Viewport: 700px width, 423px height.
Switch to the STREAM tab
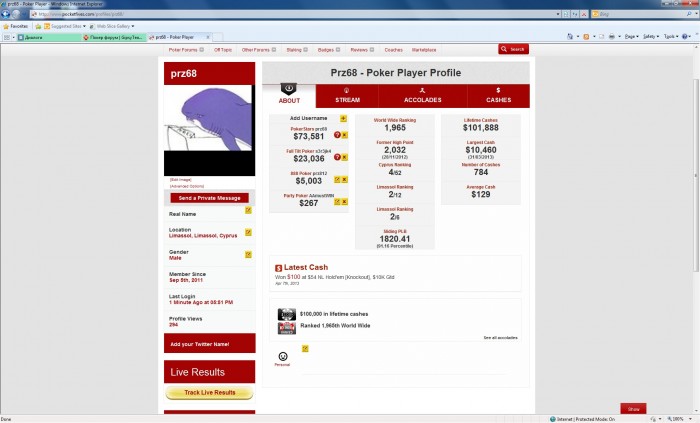[347, 95]
